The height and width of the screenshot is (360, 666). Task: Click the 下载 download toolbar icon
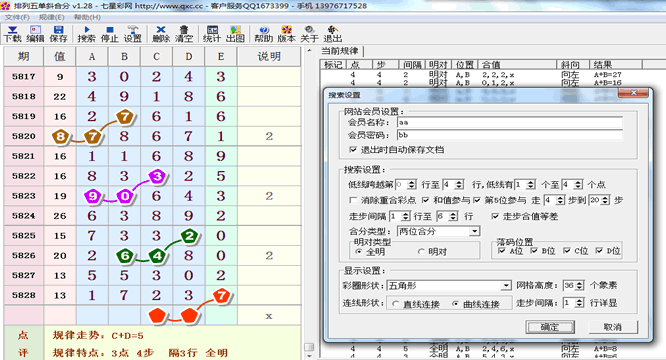pyautogui.click(x=12, y=34)
